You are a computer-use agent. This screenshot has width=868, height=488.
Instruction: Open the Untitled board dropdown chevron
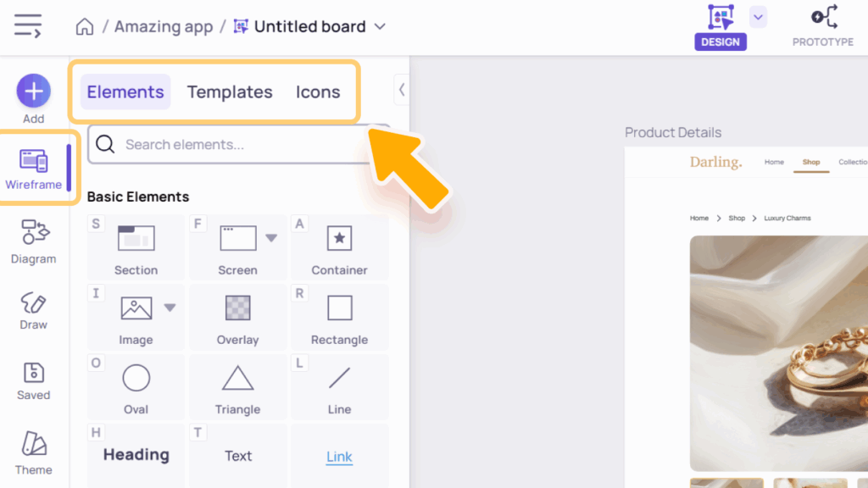click(x=380, y=27)
